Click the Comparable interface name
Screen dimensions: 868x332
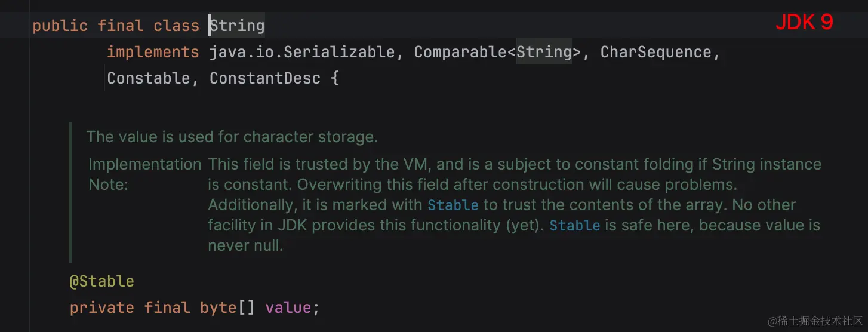point(460,53)
